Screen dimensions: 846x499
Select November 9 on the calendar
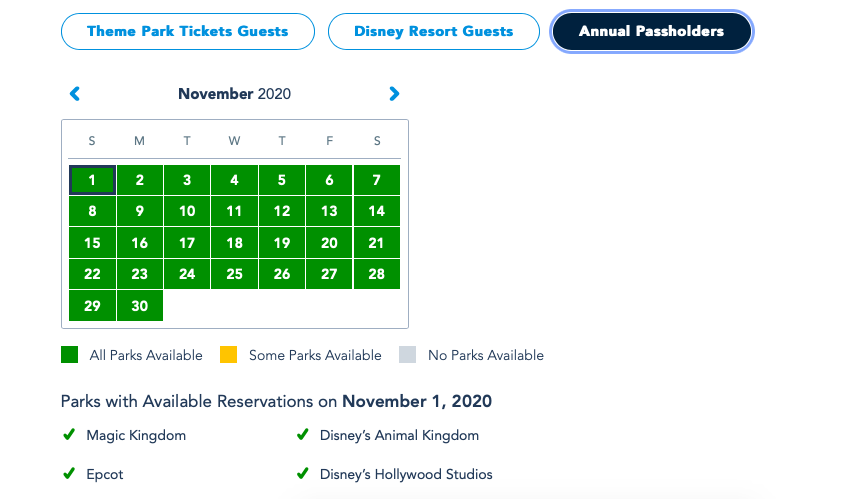click(140, 211)
